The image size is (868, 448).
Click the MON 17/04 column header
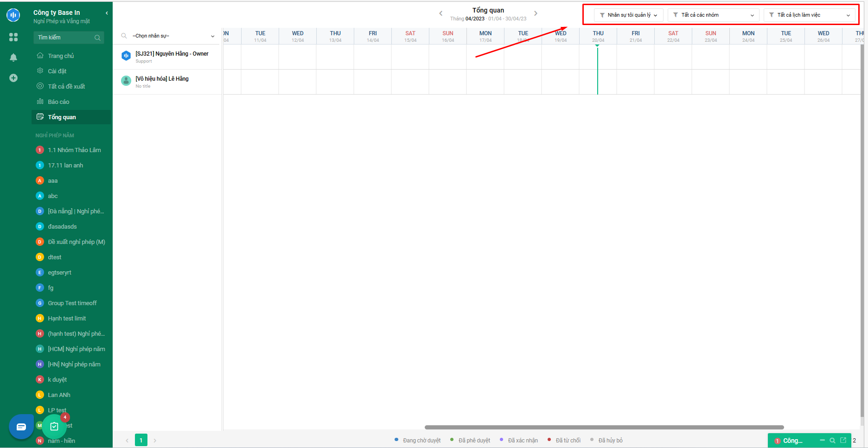[x=485, y=36]
